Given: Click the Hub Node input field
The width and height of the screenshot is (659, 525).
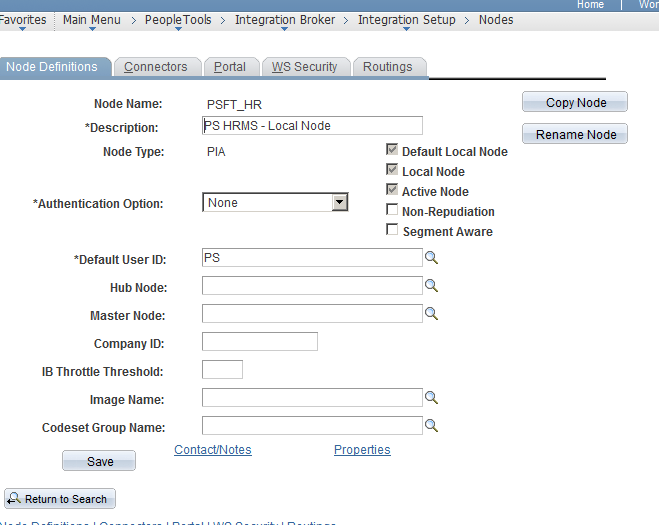Looking at the screenshot, I should click(312, 286).
